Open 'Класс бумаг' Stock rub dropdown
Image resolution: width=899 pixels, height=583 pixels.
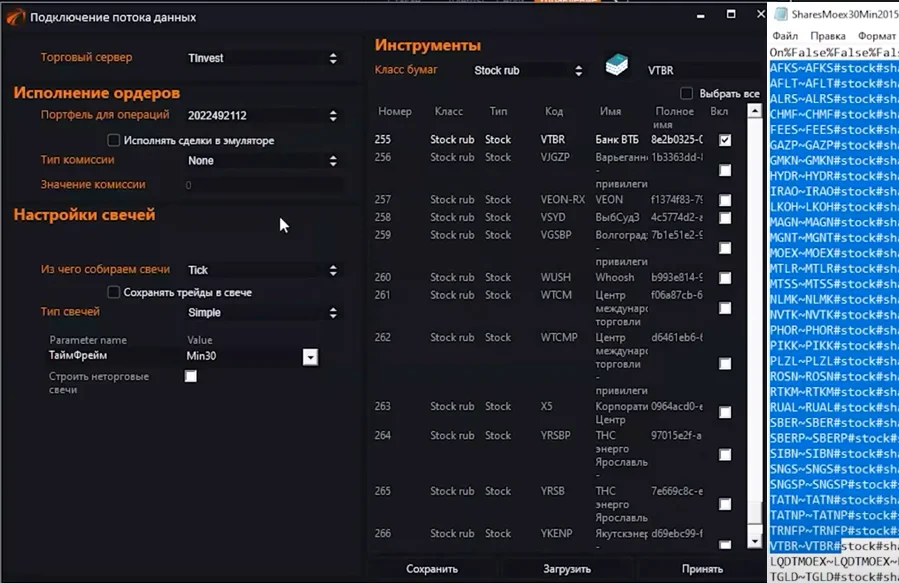click(x=528, y=71)
